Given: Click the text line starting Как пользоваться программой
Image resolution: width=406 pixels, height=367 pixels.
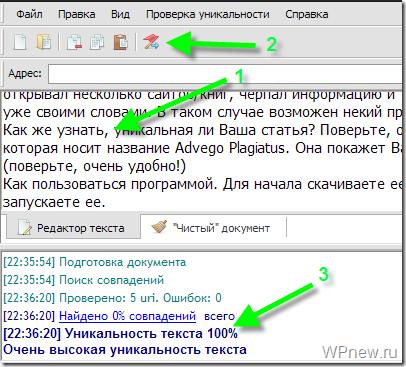Looking at the screenshot, I should point(203,184).
